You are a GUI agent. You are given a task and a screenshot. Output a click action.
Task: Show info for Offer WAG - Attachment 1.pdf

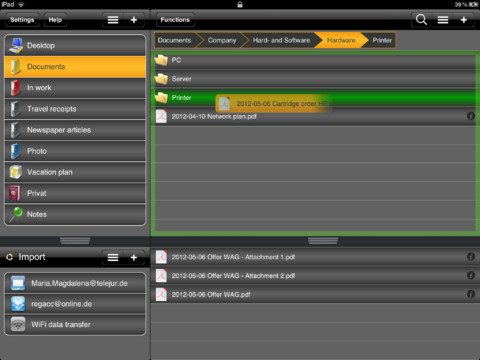coord(471,257)
